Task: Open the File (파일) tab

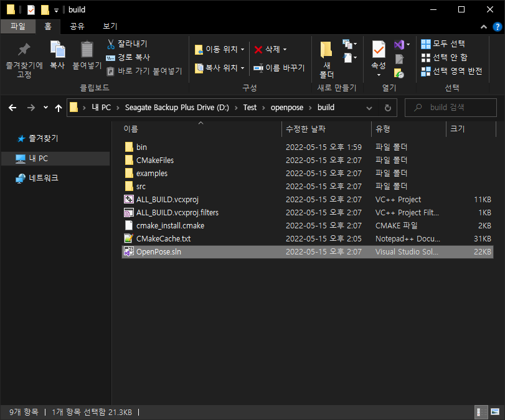Action: 17,26
